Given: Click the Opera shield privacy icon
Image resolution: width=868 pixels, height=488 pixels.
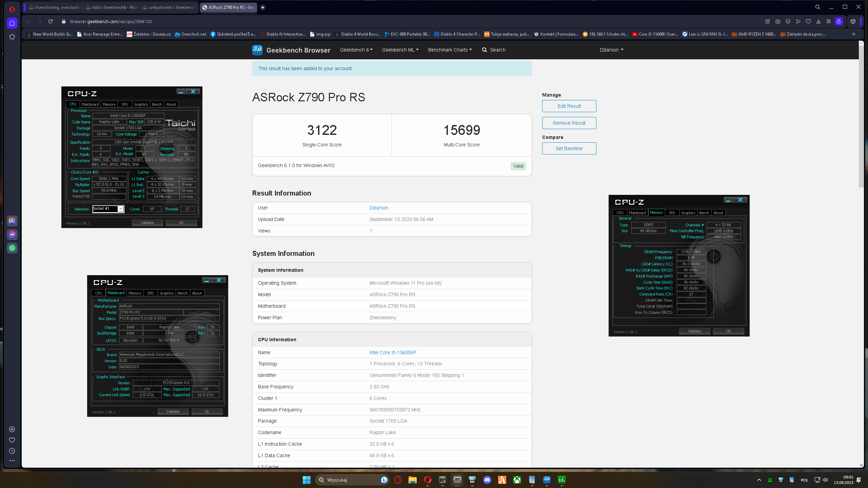Looking at the screenshot, I should point(788,21).
